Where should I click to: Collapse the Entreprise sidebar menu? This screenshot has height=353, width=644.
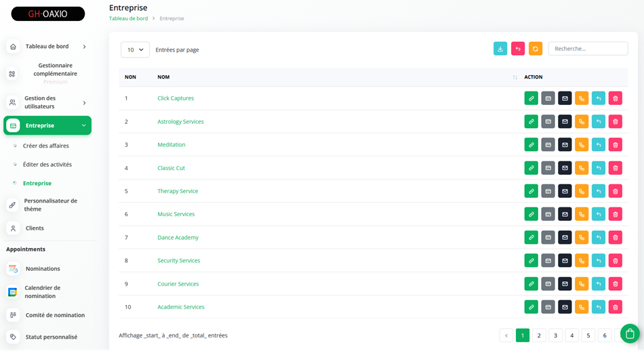pyautogui.click(x=47, y=125)
